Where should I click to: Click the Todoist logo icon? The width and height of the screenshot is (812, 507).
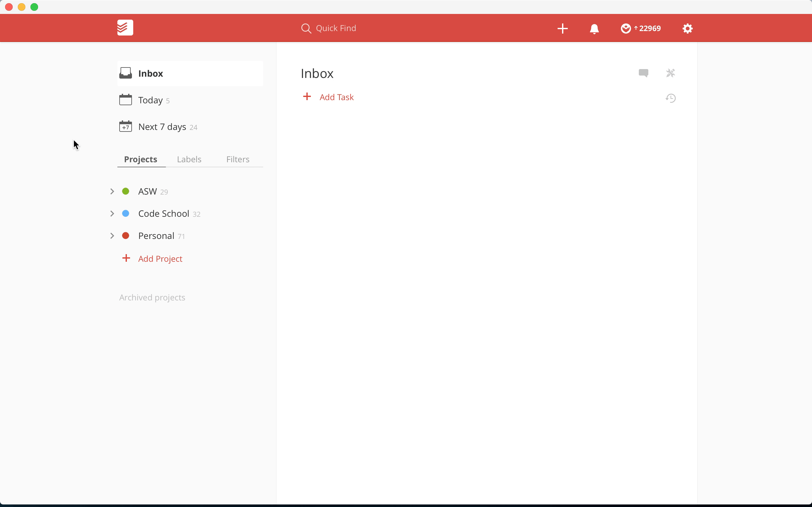pyautogui.click(x=125, y=28)
